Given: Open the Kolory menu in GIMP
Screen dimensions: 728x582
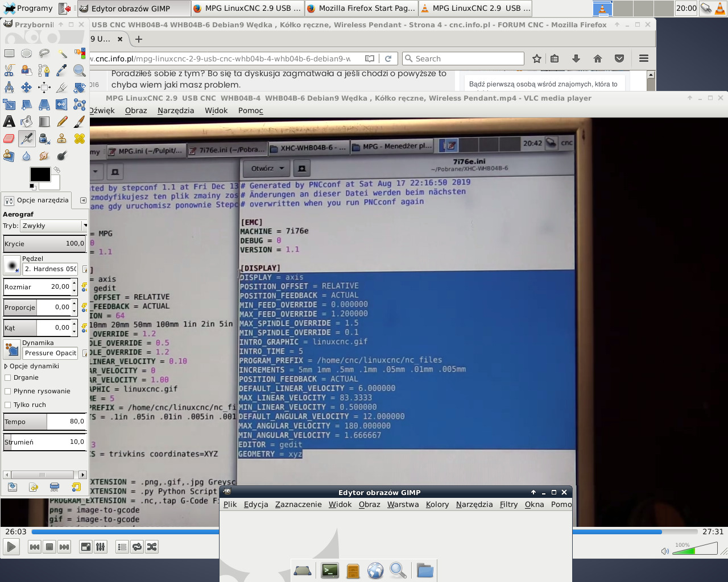Looking at the screenshot, I should pyautogui.click(x=437, y=504).
